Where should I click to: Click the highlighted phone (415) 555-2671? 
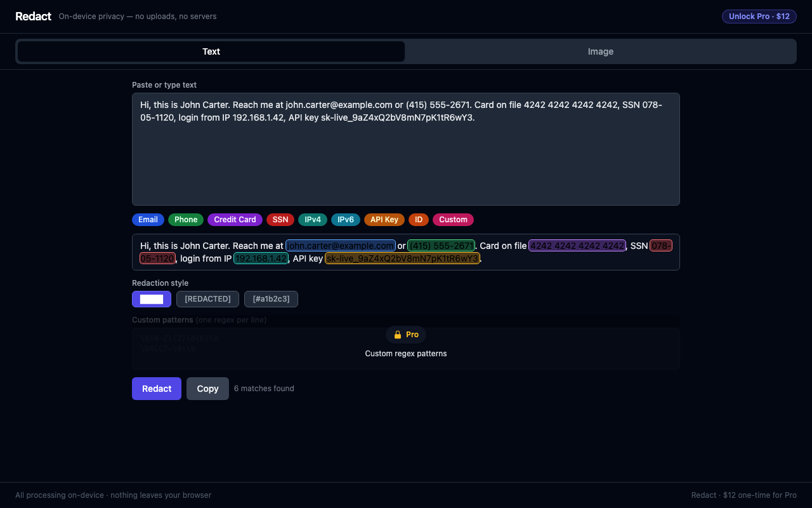442,246
